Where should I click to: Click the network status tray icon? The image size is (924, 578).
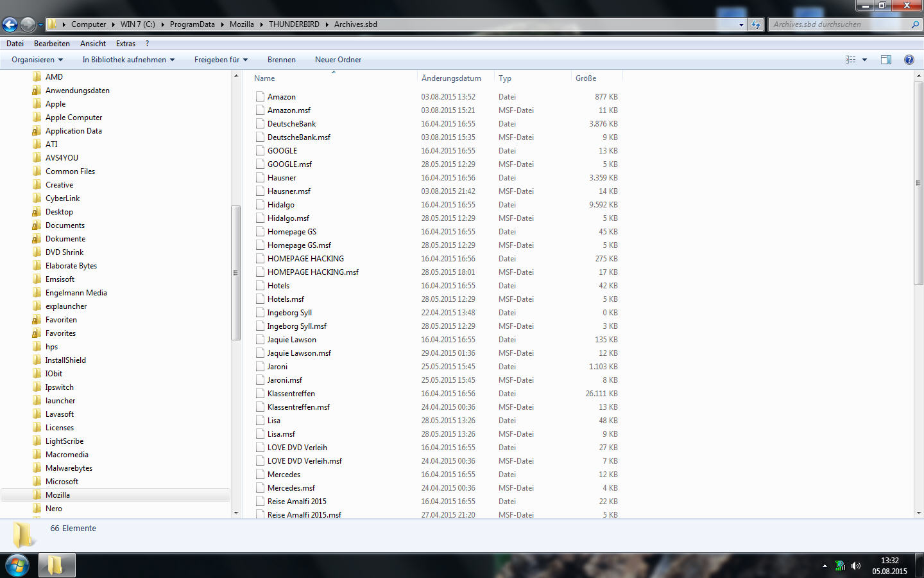point(840,566)
